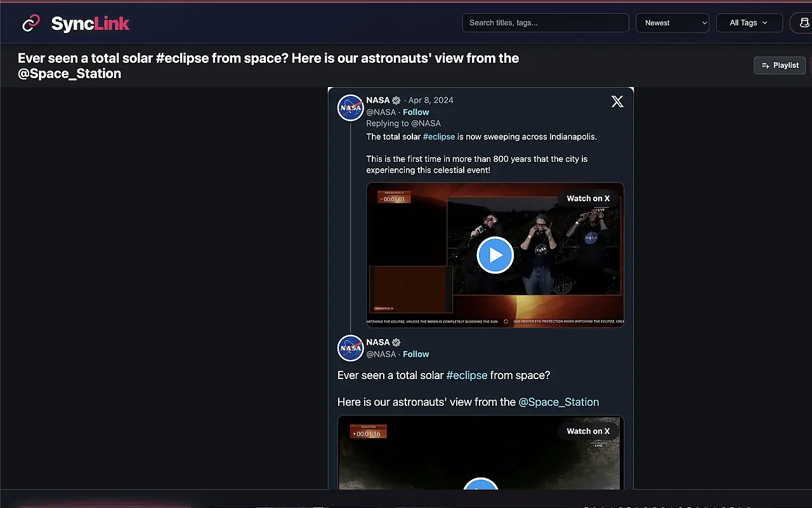Screen dimensions: 812x508
Task: Click the @NASA handle in the second tweet
Action: pos(381,354)
